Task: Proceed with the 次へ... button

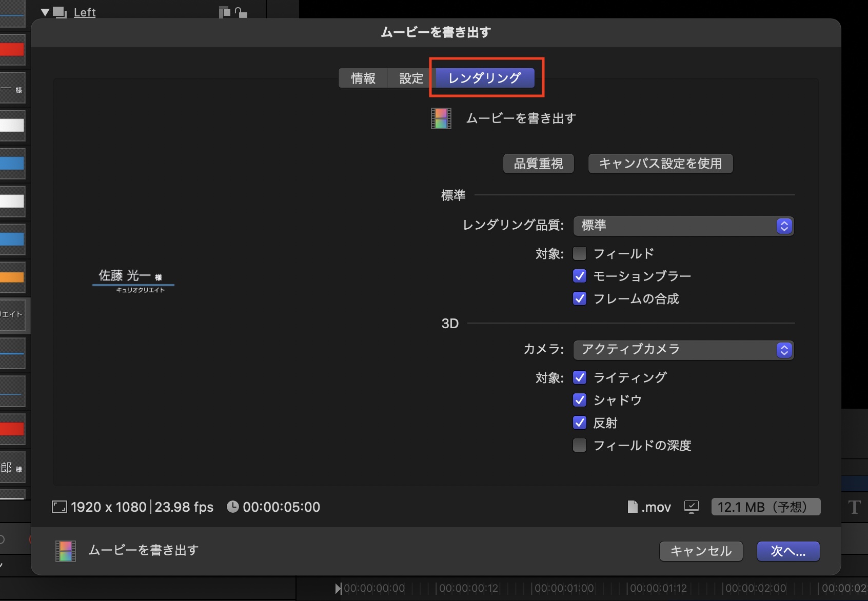Action: pos(788,551)
